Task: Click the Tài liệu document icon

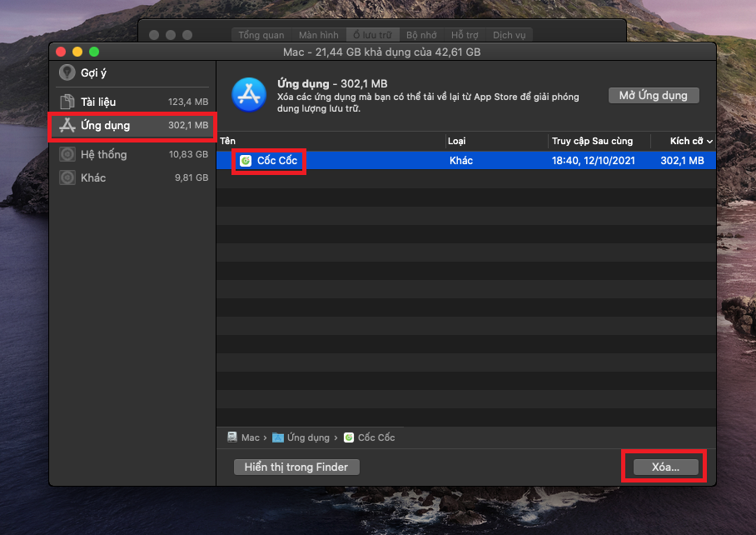Action: click(x=67, y=102)
